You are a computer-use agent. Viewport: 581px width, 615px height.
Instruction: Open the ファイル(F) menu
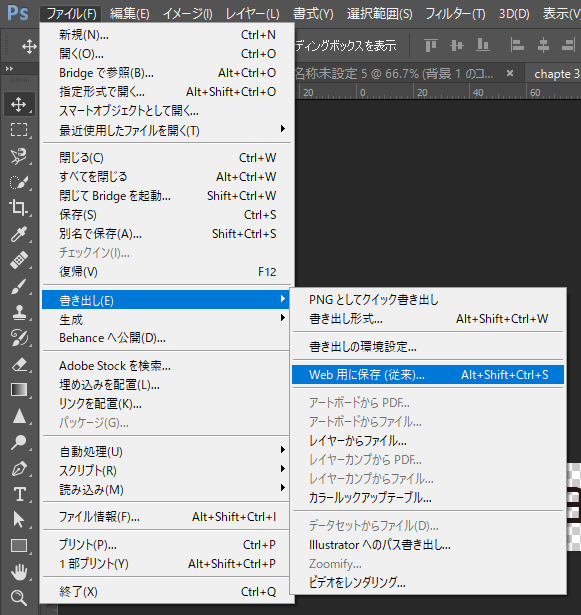click(71, 14)
